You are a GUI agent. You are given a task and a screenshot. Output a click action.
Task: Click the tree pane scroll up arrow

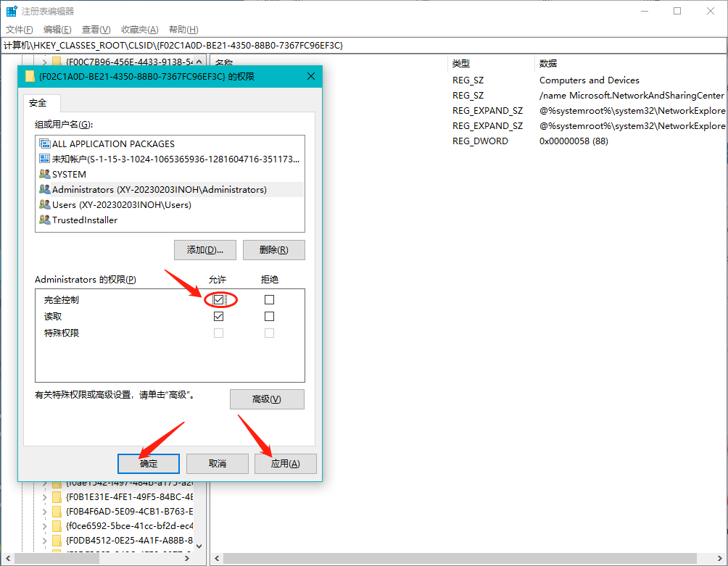click(199, 62)
